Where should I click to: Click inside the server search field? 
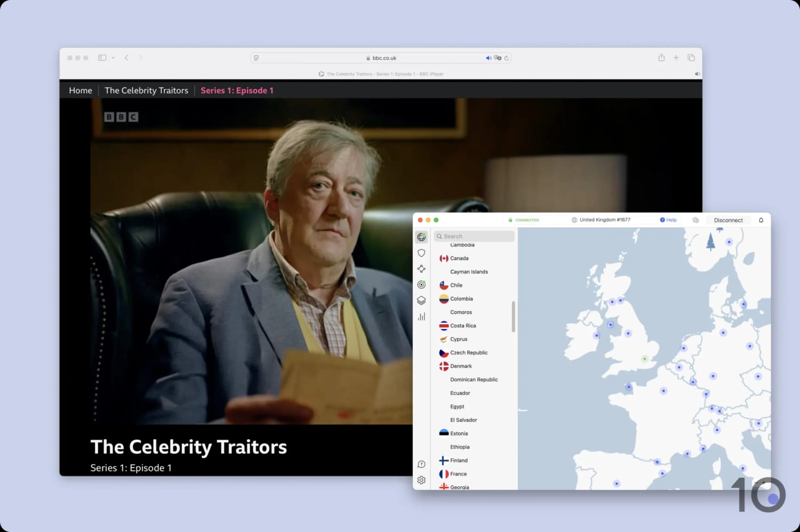474,236
